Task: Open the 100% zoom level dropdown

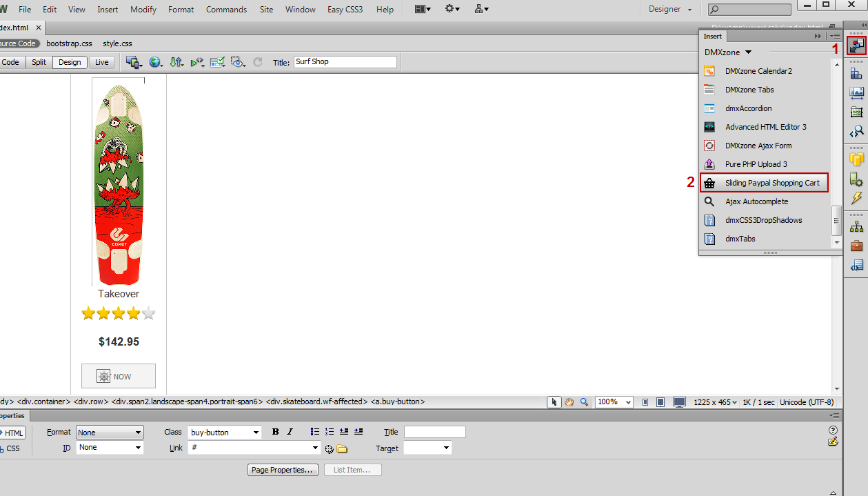Action: pyautogui.click(x=614, y=402)
